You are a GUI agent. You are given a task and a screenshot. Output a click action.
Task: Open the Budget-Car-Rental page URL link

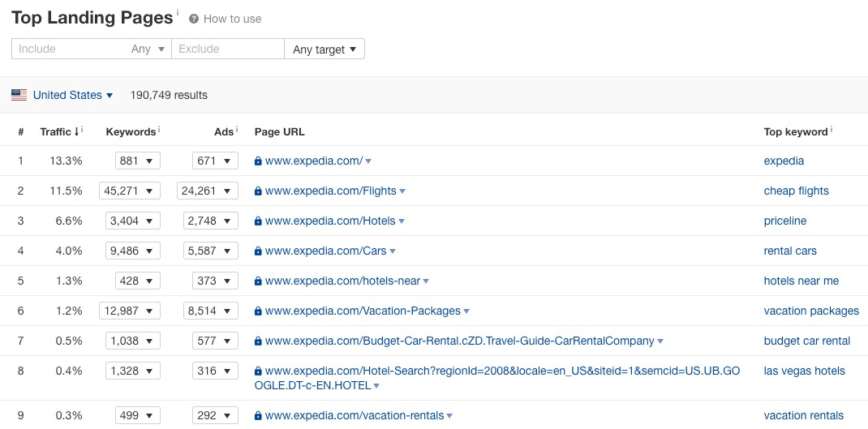coord(459,341)
